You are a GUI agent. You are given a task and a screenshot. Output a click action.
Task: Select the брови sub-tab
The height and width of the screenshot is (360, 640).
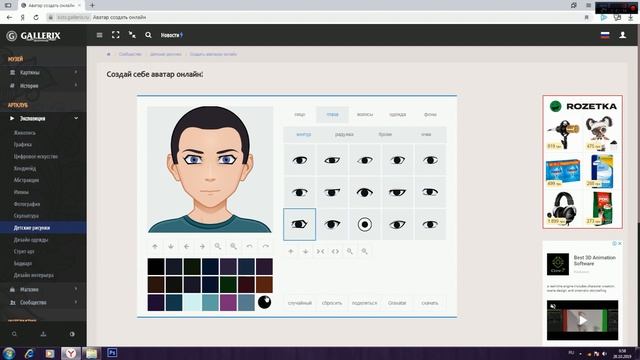[x=385, y=134]
